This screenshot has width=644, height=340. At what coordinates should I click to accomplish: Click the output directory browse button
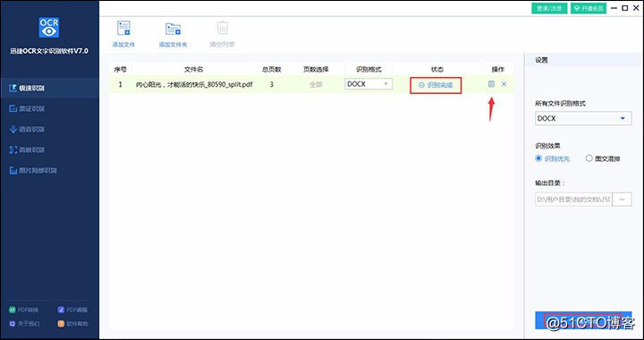[x=622, y=200]
